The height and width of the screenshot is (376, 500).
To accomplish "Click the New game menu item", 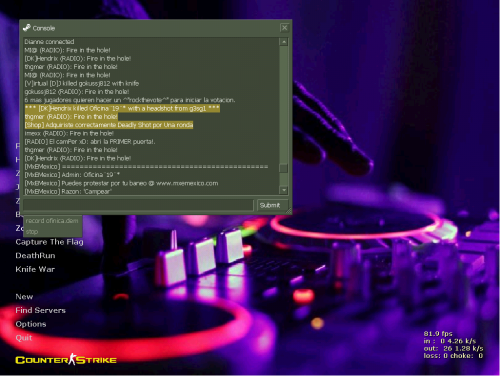I will (x=24, y=297).
